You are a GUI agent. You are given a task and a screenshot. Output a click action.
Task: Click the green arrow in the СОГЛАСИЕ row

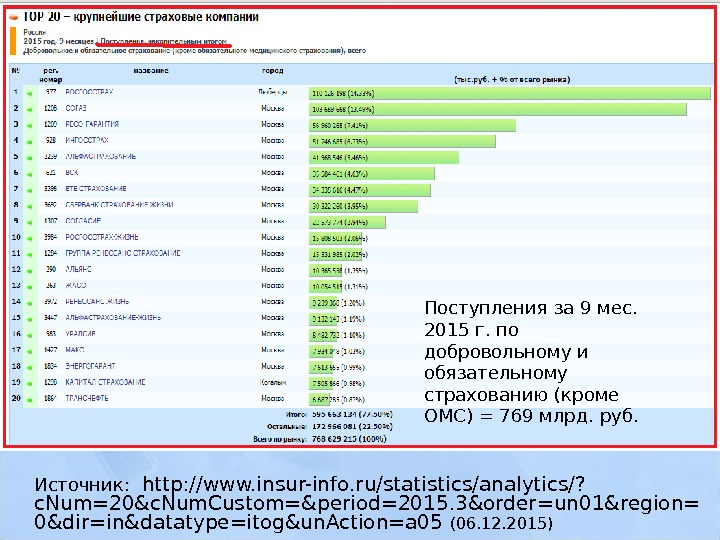[x=30, y=222]
